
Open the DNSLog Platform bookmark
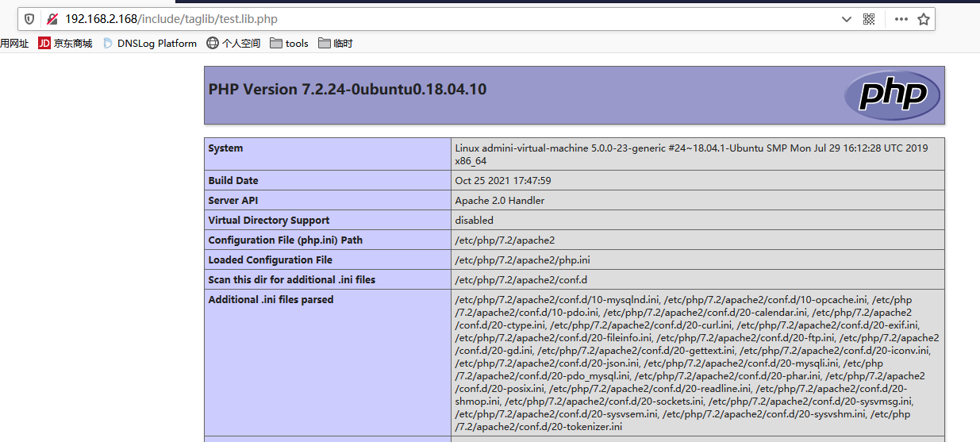click(x=149, y=44)
